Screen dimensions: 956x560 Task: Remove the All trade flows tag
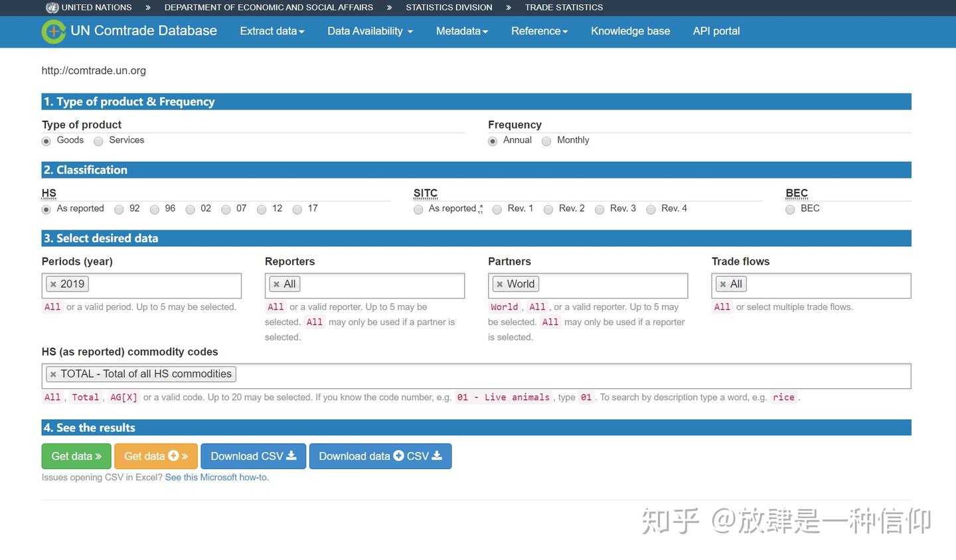coord(723,284)
